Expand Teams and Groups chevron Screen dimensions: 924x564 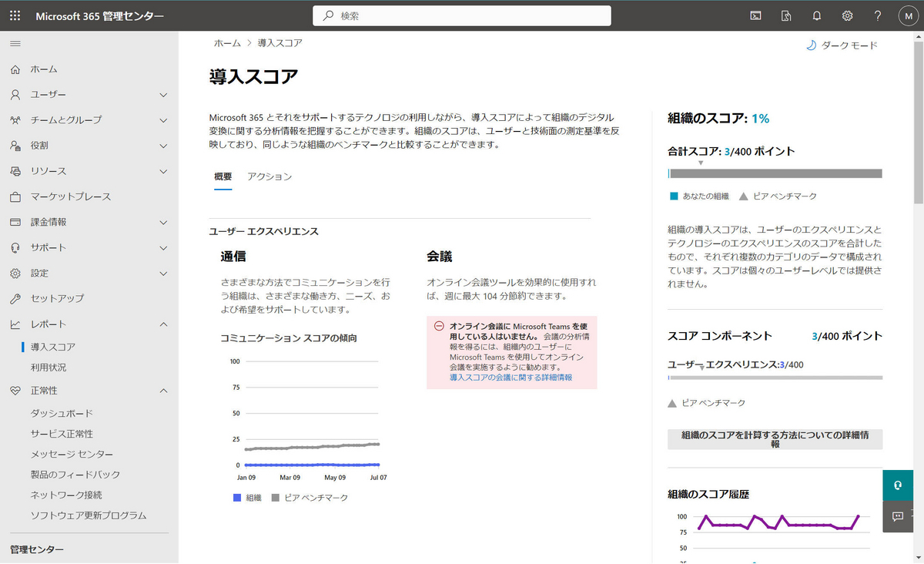coord(163,120)
